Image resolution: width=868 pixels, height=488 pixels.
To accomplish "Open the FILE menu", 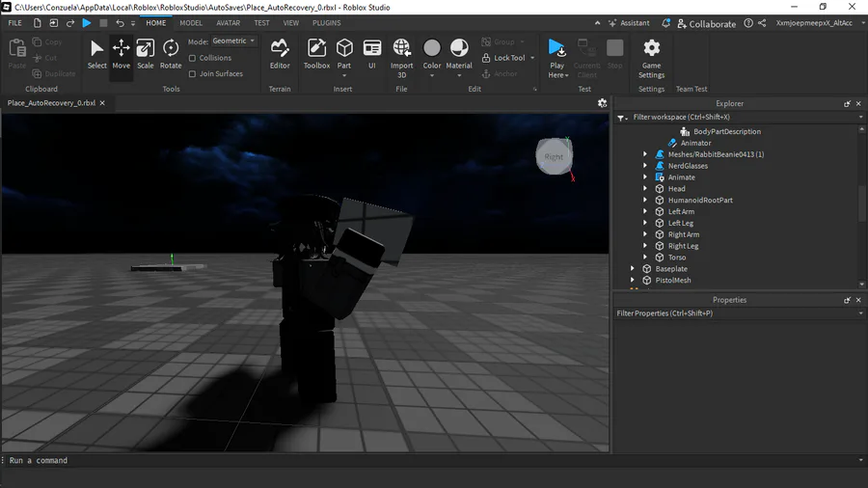I will [14, 23].
